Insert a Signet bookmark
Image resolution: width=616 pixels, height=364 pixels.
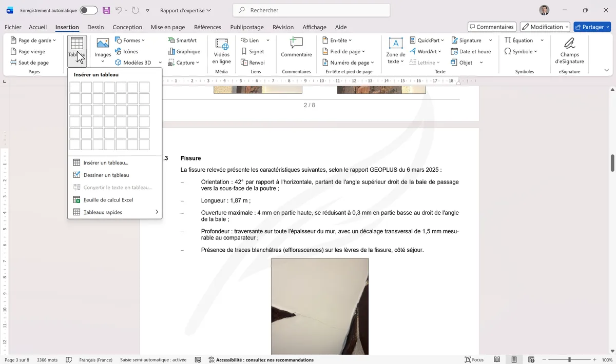click(x=255, y=51)
